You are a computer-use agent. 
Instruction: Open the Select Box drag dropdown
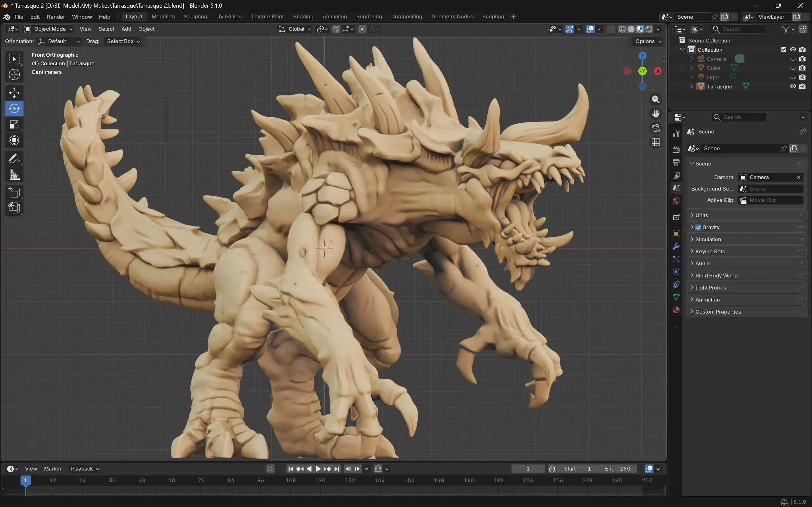click(123, 41)
